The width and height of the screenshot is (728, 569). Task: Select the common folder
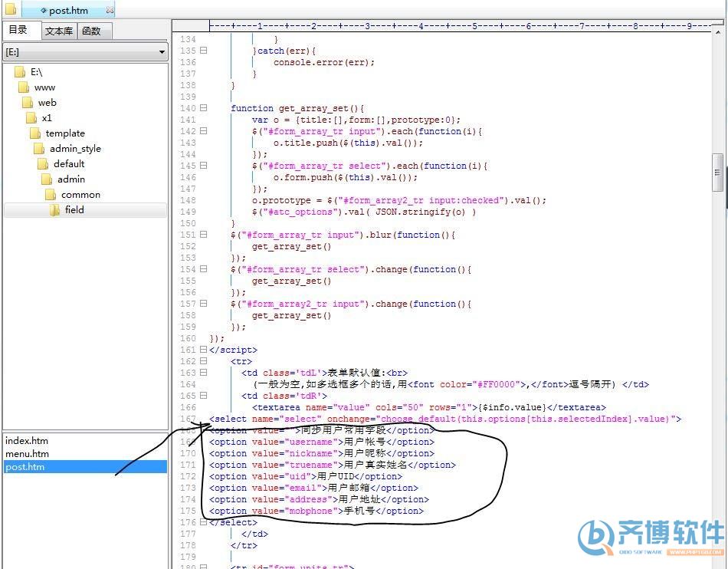[x=80, y=195]
